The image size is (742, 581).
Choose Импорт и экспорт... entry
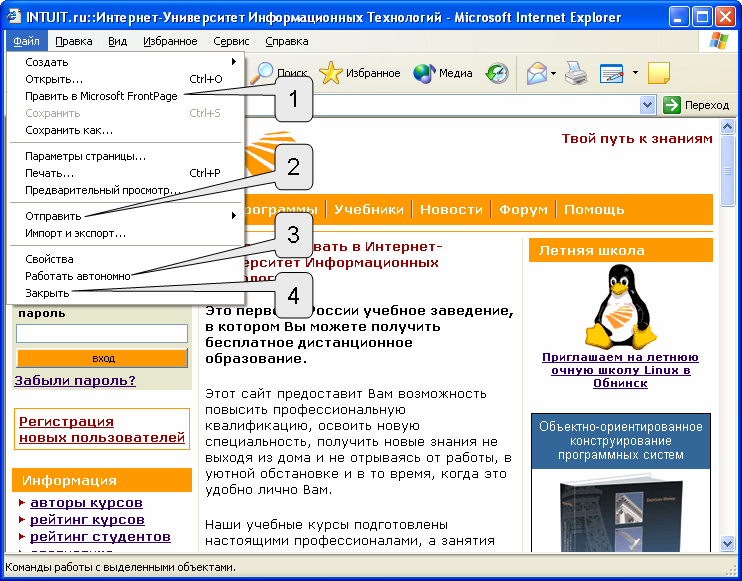(125, 233)
